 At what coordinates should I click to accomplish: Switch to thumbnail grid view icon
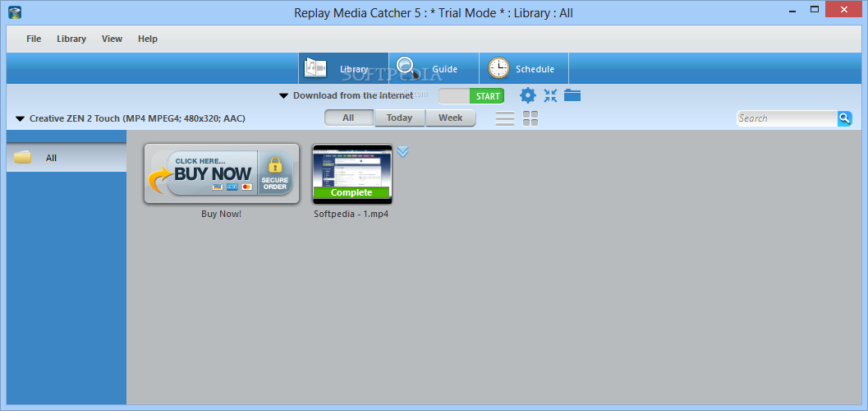pyautogui.click(x=530, y=118)
